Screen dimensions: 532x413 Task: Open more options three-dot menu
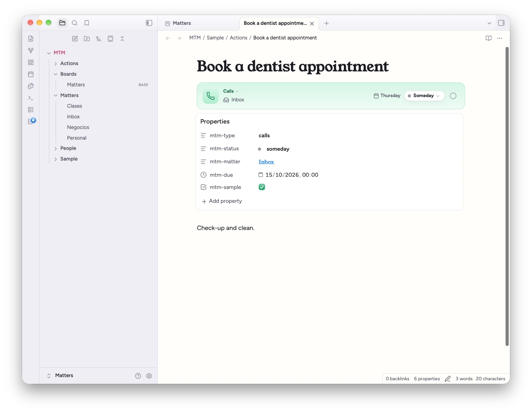tap(500, 38)
